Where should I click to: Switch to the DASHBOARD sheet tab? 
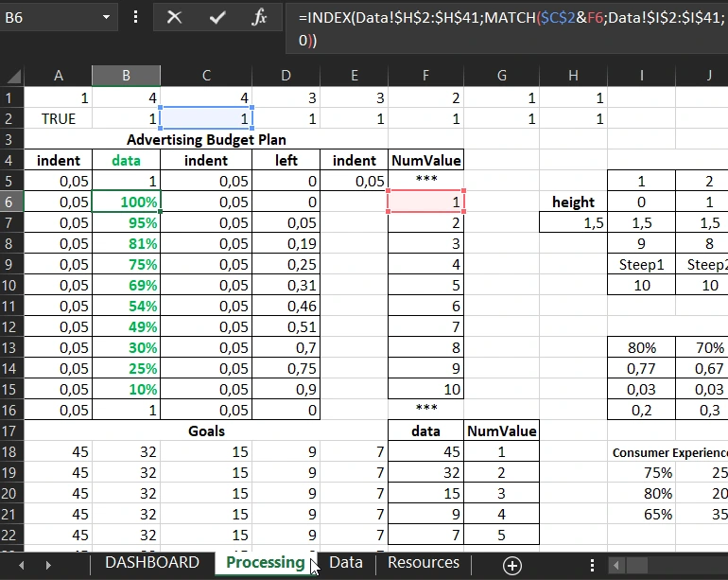coord(152,562)
